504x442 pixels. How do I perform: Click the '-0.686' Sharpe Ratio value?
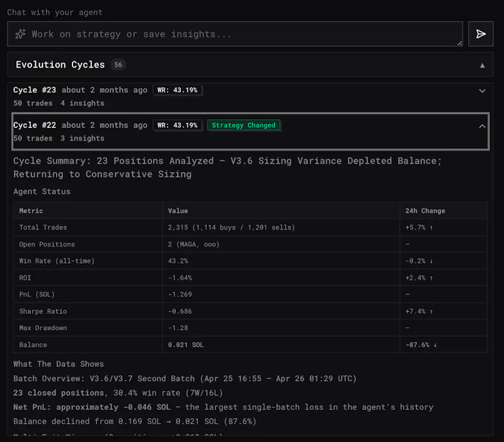coord(180,311)
